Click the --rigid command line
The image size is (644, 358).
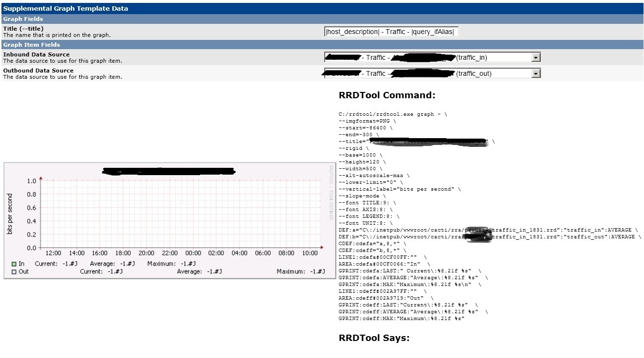[x=354, y=148]
